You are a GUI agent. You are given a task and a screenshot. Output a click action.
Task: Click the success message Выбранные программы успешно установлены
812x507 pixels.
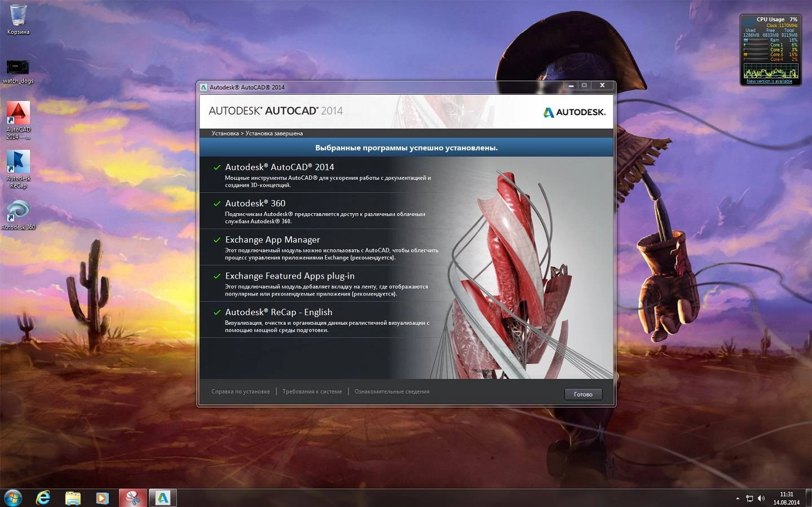(x=406, y=148)
